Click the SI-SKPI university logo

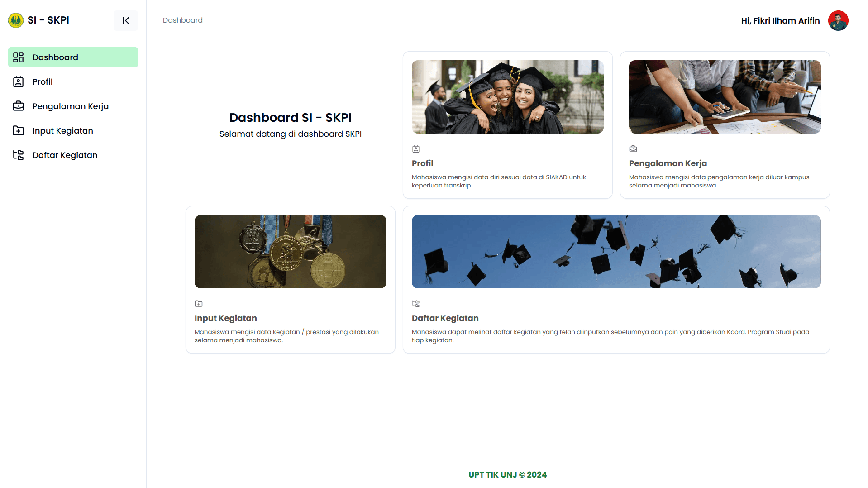pos(16,20)
